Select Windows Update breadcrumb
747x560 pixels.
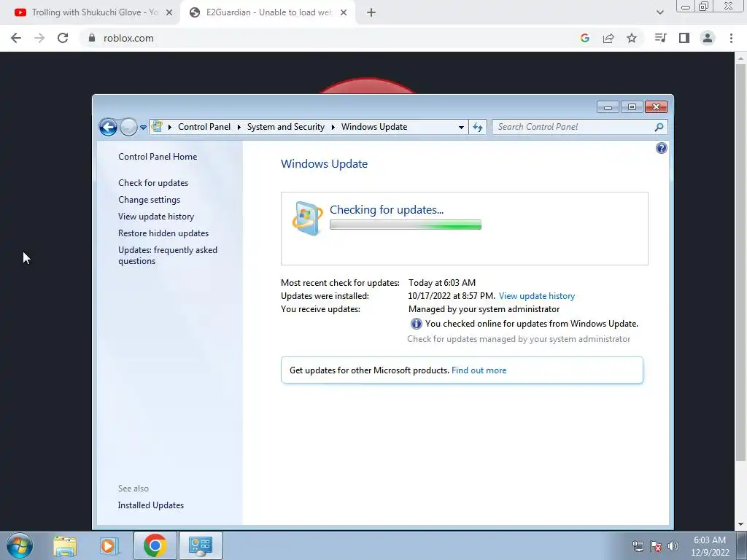click(x=374, y=127)
